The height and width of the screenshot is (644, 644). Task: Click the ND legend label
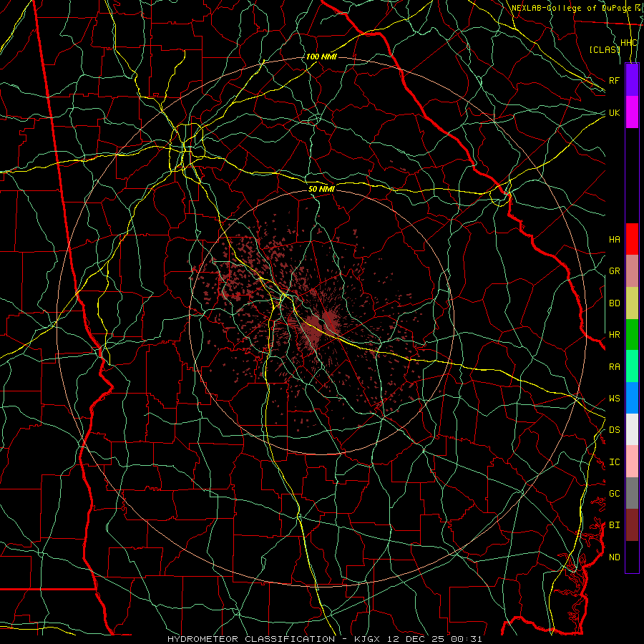point(615,557)
